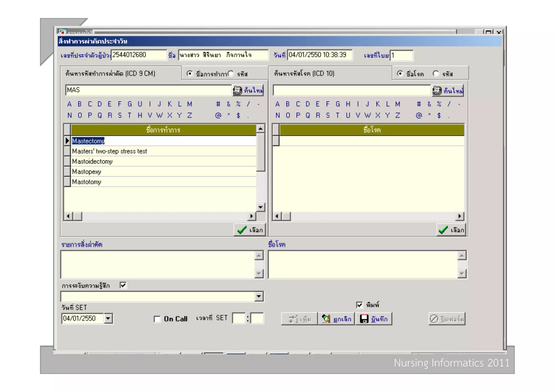Click letter M in ICD 9 alphabet filter
555x392 pixels.
click(x=189, y=104)
